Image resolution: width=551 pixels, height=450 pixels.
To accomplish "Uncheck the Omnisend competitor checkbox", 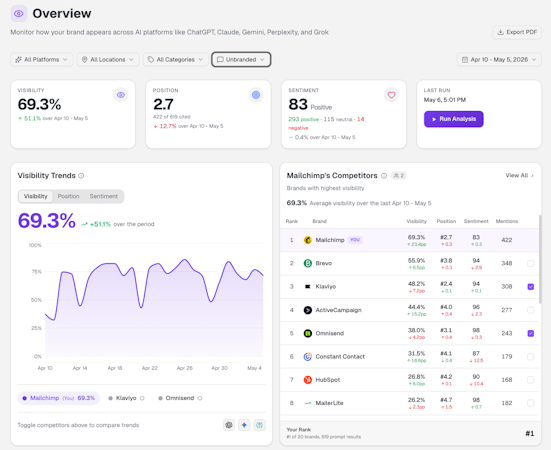I will (531, 333).
